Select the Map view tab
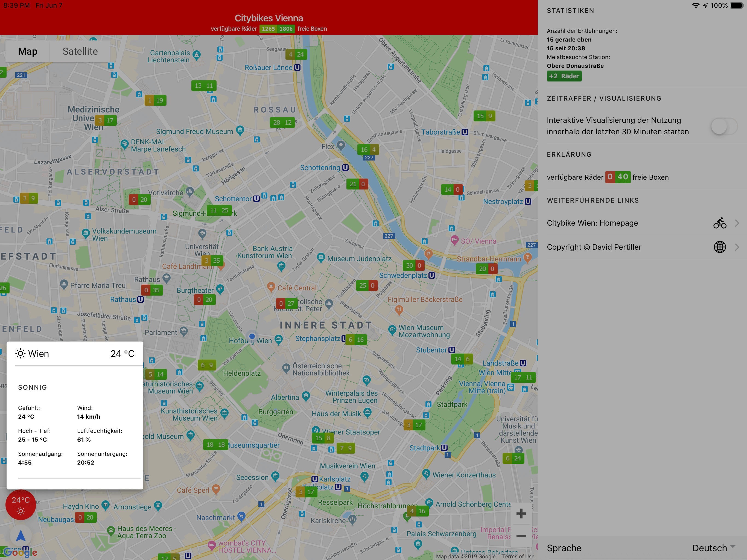747x560 pixels. pos(28,51)
